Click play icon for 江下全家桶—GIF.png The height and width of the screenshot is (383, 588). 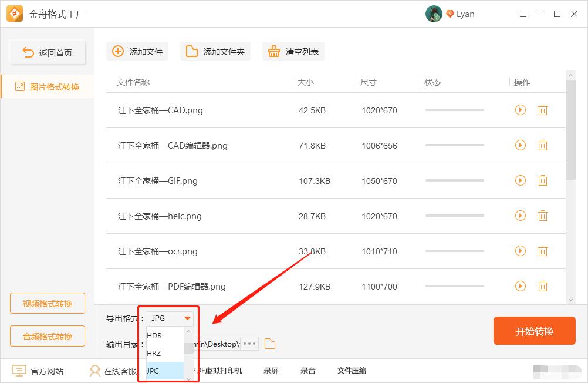point(520,180)
